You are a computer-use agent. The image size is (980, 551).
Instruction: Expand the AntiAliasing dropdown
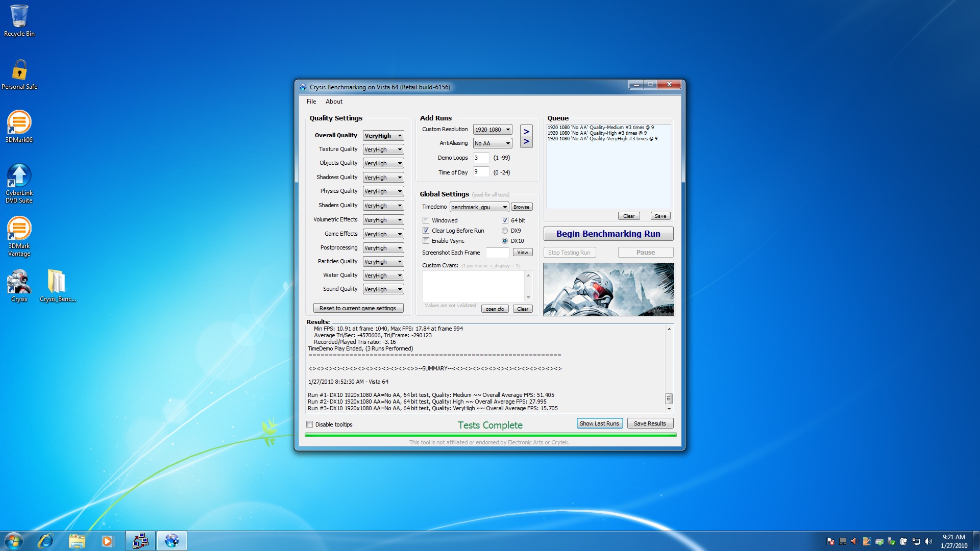(493, 143)
